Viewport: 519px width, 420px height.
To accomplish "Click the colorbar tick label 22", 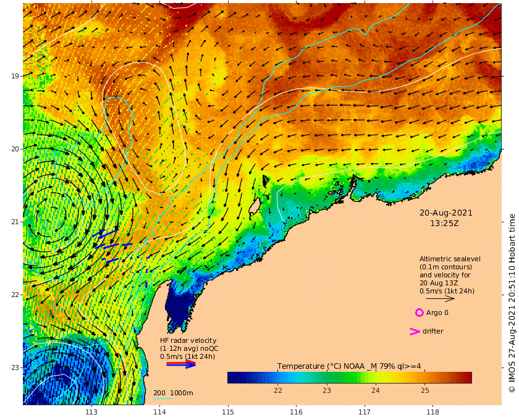I will click(278, 390).
